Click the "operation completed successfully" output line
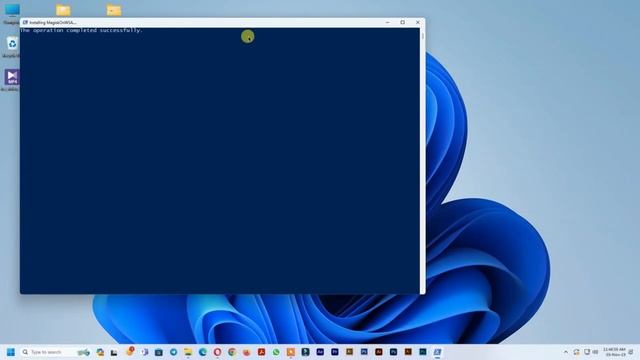The width and height of the screenshot is (640, 360). 81,30
